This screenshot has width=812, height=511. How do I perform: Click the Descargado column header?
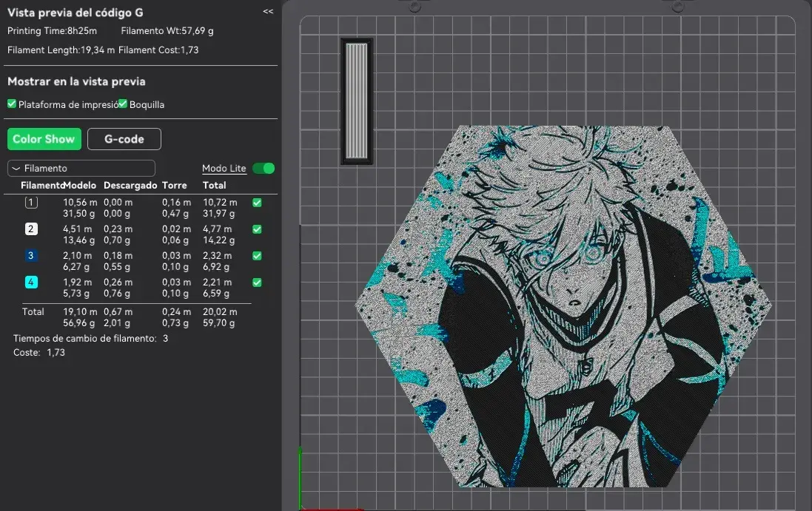coord(130,185)
